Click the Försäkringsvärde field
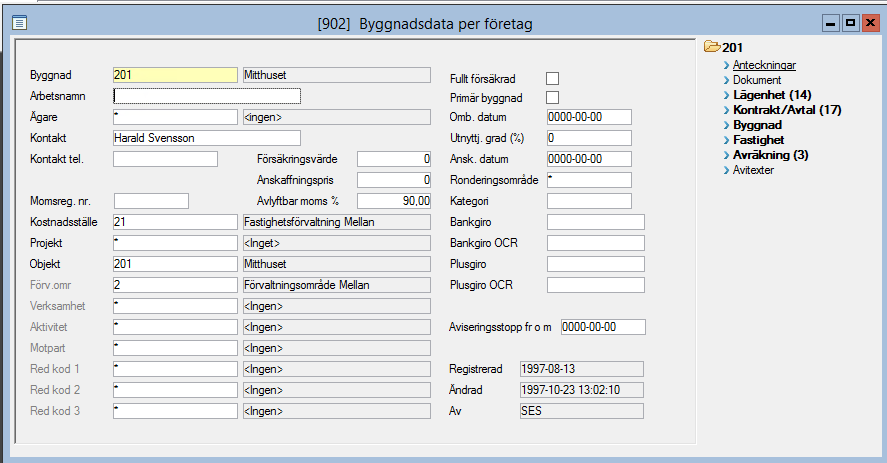This screenshot has width=887, height=463. (394, 159)
